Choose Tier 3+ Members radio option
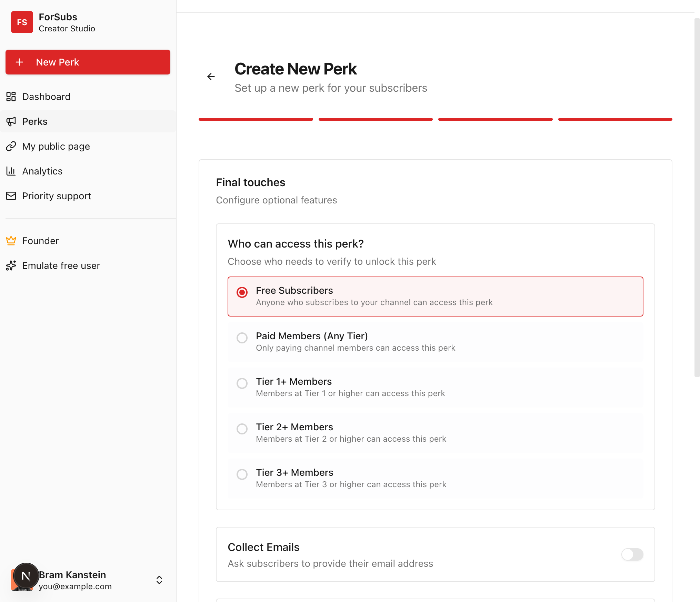The width and height of the screenshot is (700, 602). 242,474
